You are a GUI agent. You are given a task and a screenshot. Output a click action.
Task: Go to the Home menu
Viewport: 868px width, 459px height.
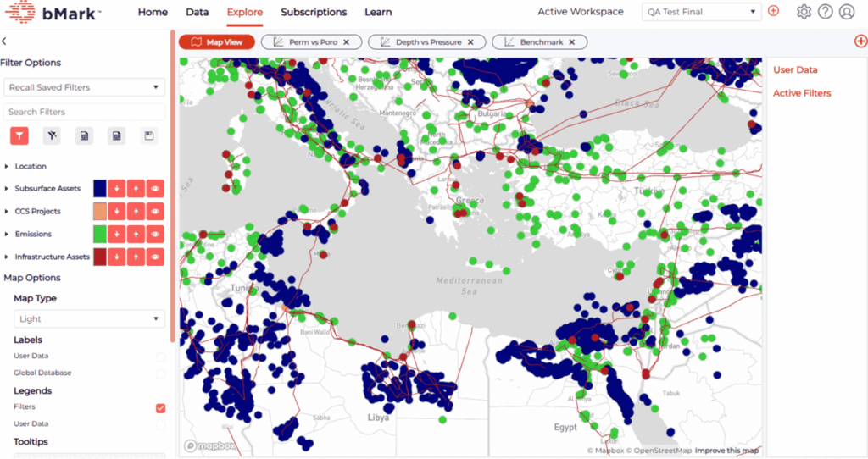click(x=153, y=12)
